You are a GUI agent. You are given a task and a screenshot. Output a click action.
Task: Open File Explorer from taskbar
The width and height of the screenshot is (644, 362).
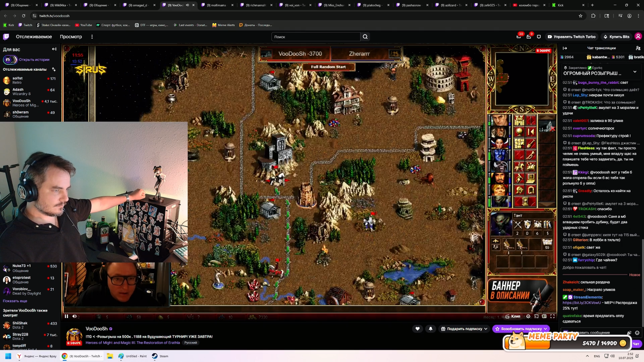(x=110, y=356)
